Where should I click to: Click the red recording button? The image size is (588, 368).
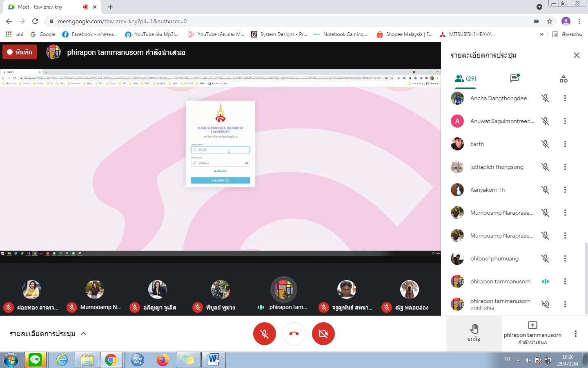click(20, 52)
